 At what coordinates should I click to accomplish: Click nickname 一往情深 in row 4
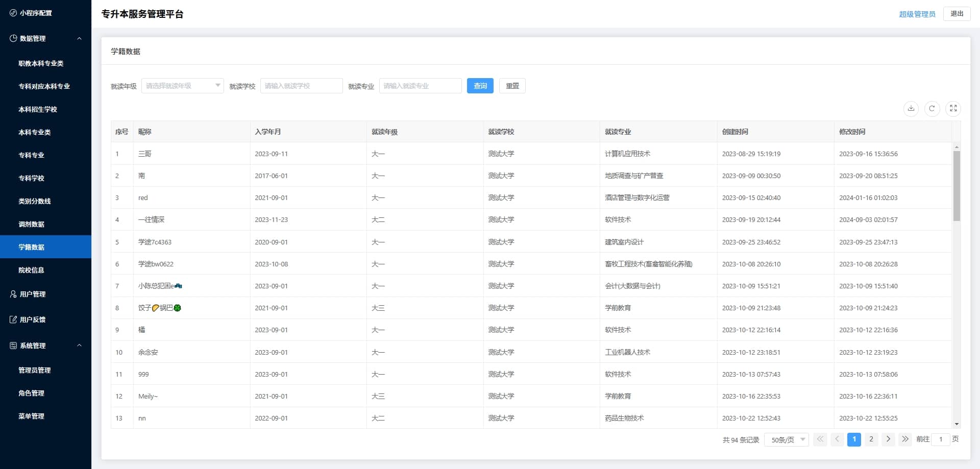[x=152, y=219]
